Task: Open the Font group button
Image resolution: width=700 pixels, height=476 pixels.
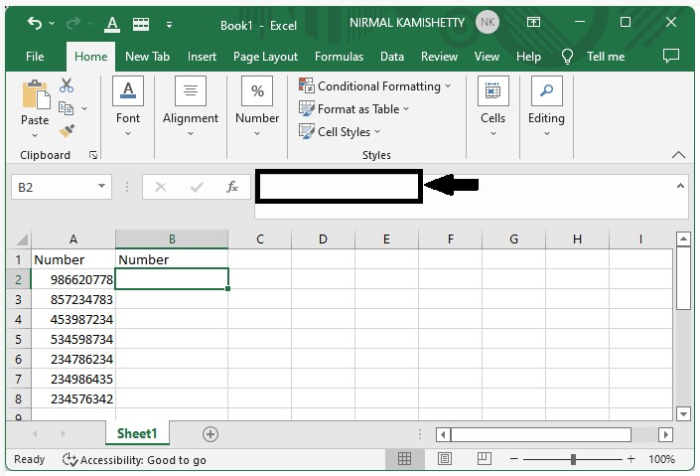Action: click(128, 107)
